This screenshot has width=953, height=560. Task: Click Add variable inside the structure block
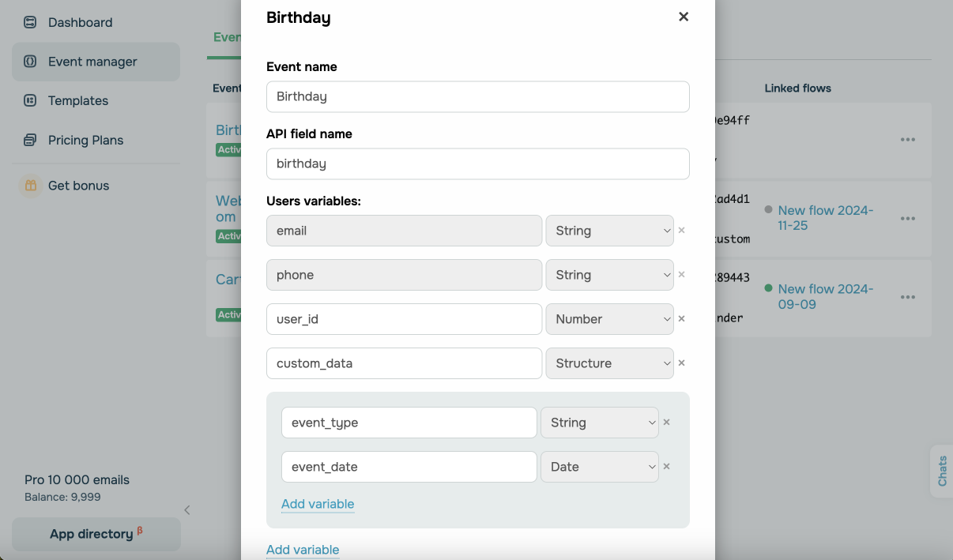coord(318,504)
